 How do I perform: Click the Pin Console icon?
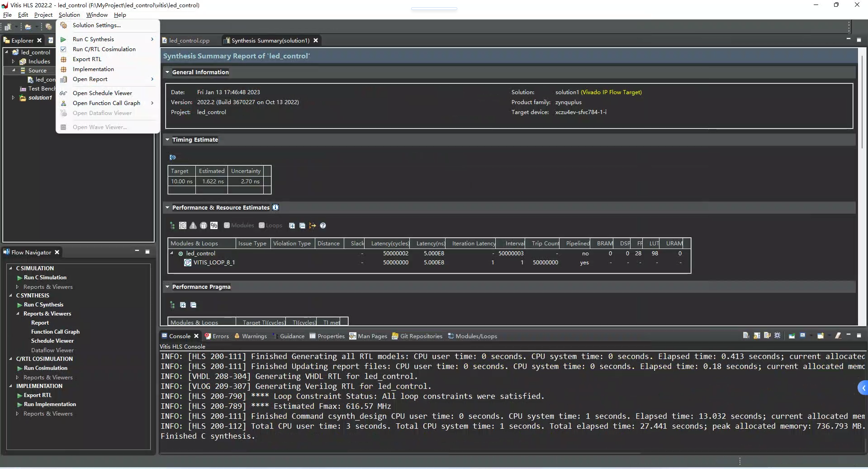click(792, 336)
